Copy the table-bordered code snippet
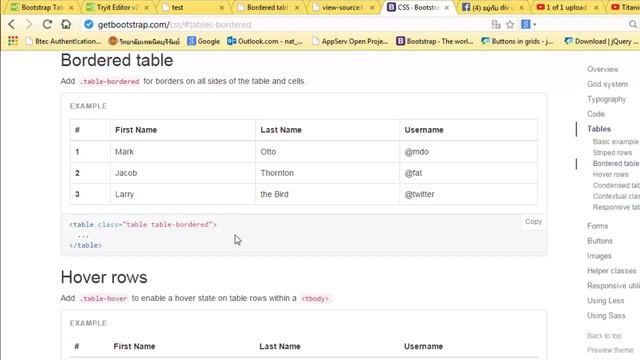Image resolution: width=640 pixels, height=360 pixels. [533, 222]
